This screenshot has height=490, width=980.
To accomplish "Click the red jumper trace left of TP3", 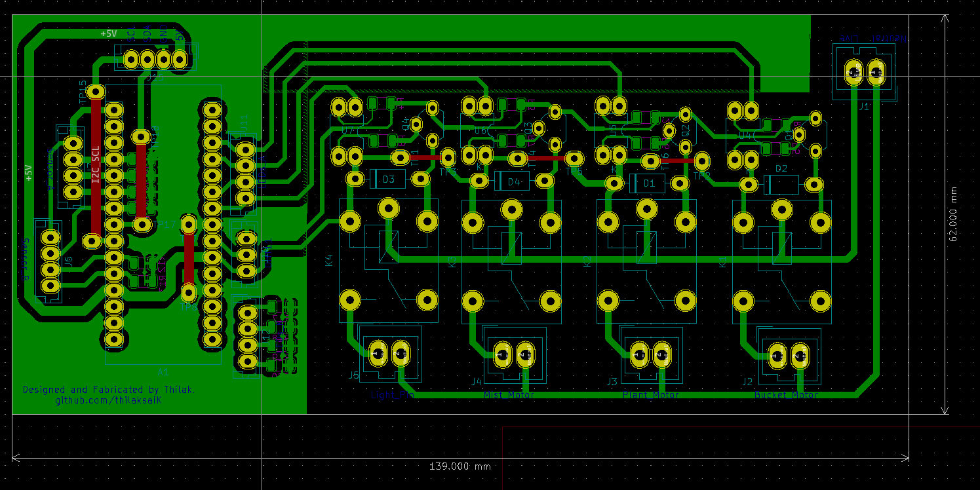I will point(424,157).
